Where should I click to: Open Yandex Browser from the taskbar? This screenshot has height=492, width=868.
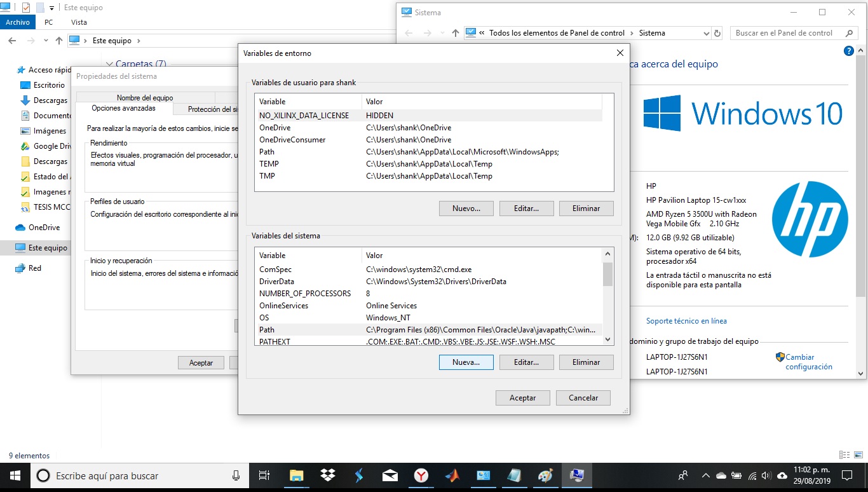tap(421, 475)
